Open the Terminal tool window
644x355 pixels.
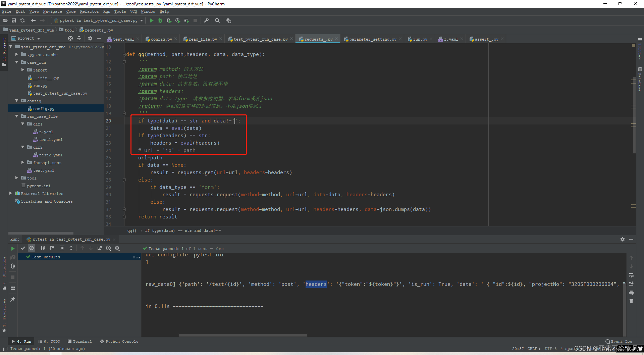(x=79, y=341)
